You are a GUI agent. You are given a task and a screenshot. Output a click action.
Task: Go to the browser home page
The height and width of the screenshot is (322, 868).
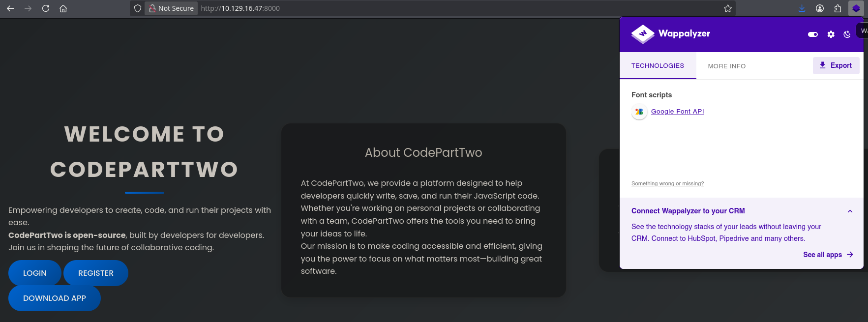(63, 8)
